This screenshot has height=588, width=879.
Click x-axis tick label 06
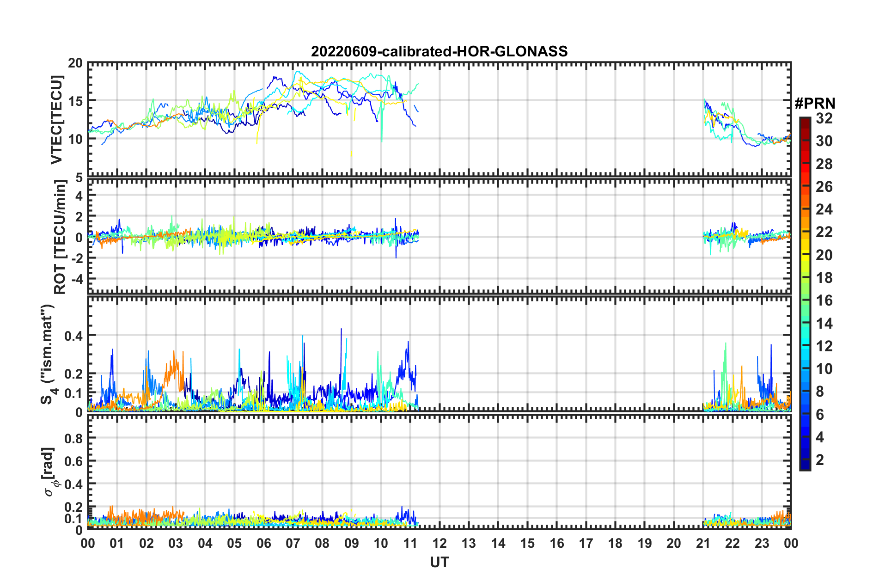click(x=263, y=543)
